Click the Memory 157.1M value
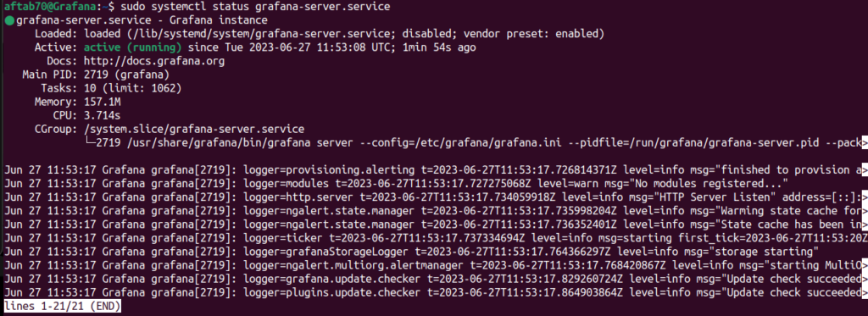The image size is (868, 316). pyautogui.click(x=103, y=102)
